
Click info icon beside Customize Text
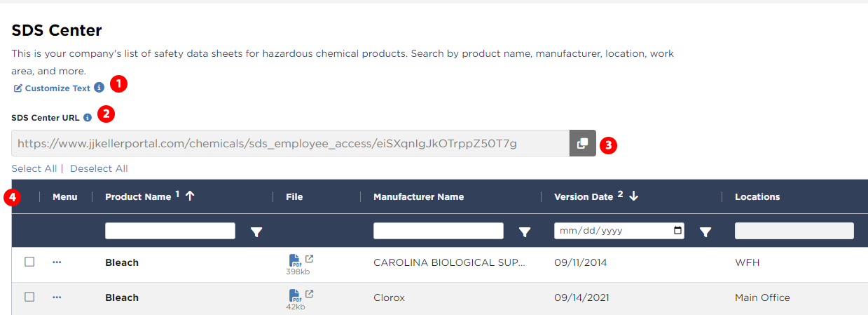pos(99,88)
